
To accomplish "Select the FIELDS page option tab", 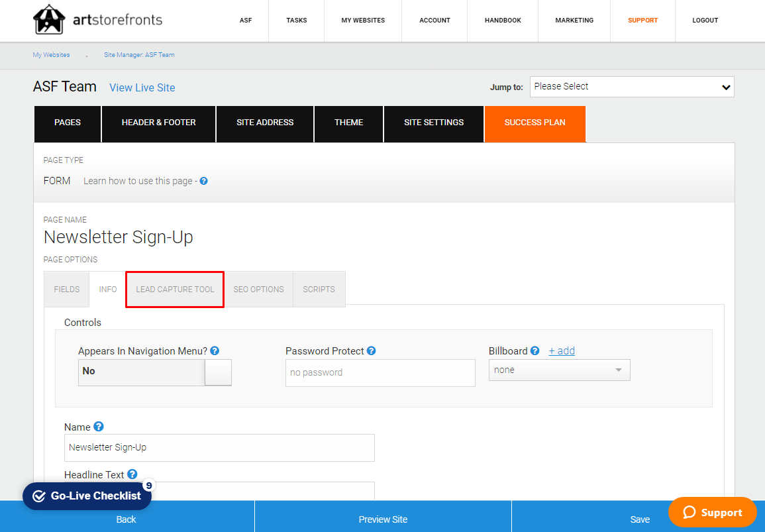I will (x=67, y=289).
